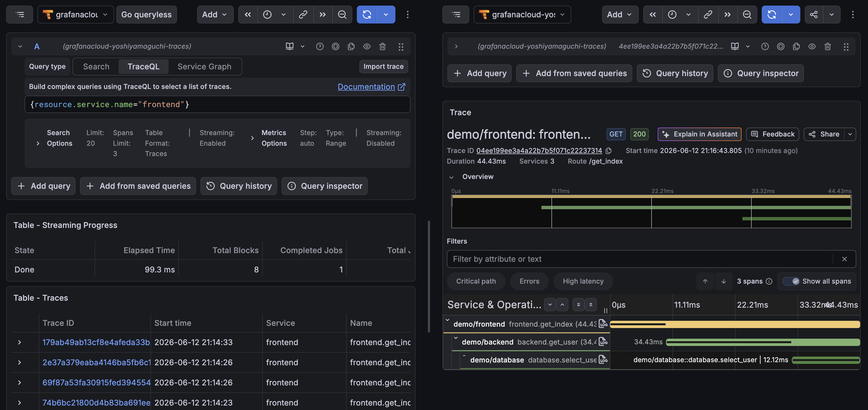Open the right pane Add dropdown

tap(620, 15)
